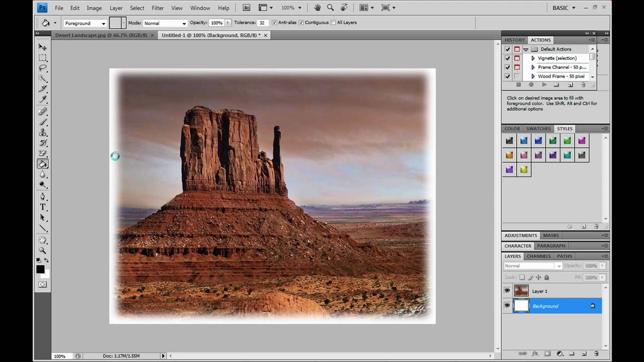Enable the All Layers checkbox
644x362 pixels.
333,23
